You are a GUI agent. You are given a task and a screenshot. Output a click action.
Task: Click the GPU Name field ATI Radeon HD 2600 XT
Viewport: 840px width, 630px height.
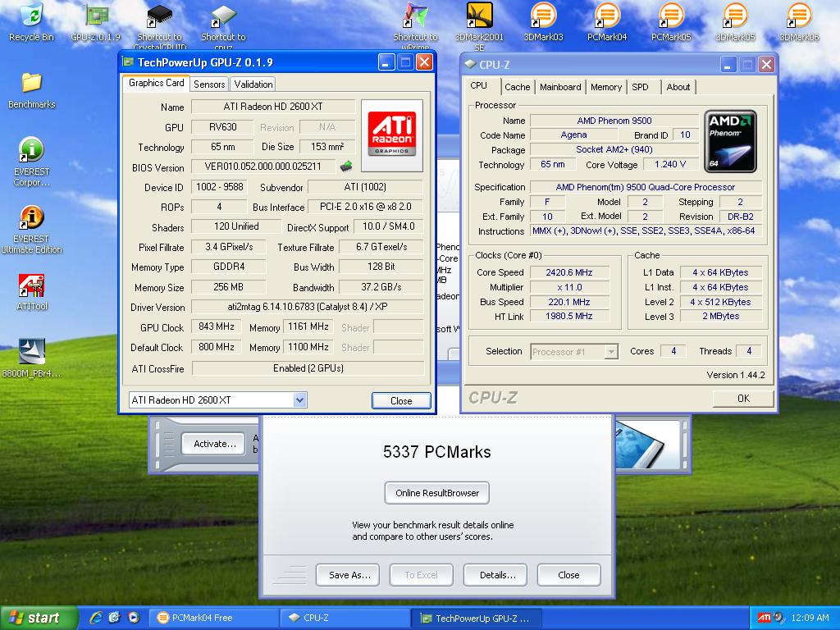click(273, 107)
